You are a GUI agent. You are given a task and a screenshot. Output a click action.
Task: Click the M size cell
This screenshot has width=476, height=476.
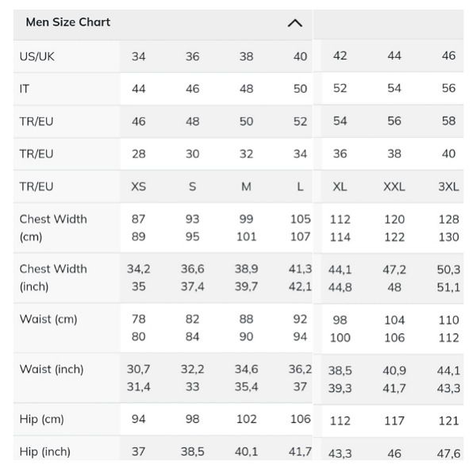point(246,186)
